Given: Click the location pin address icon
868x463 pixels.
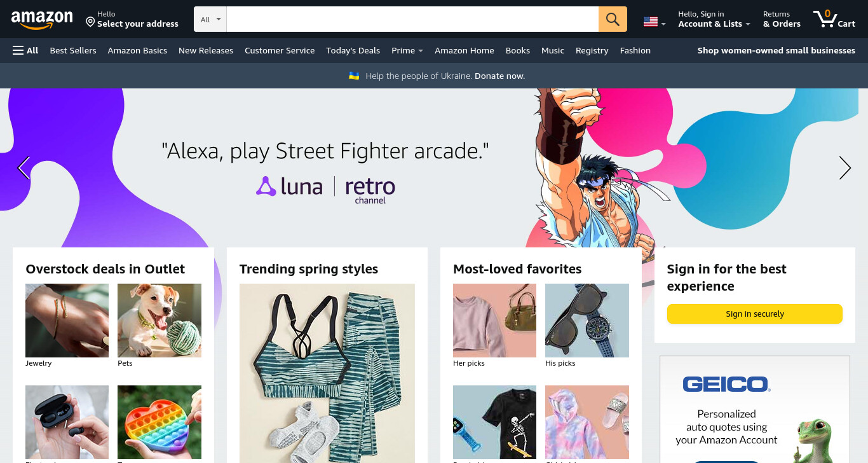Looking at the screenshot, I should (90, 22).
